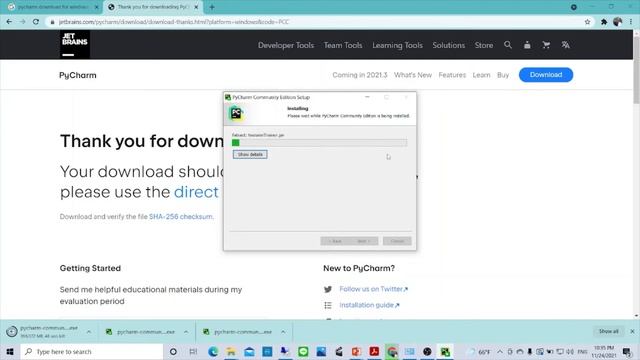The width and height of the screenshot is (640, 360).
Task: Open the account profile icon in header
Action: coord(527,45)
